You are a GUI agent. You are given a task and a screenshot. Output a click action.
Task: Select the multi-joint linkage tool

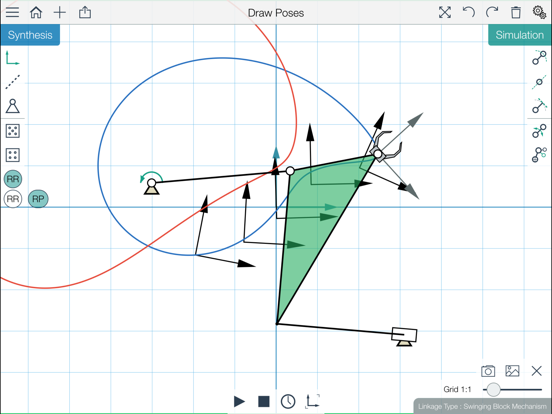[x=539, y=155]
